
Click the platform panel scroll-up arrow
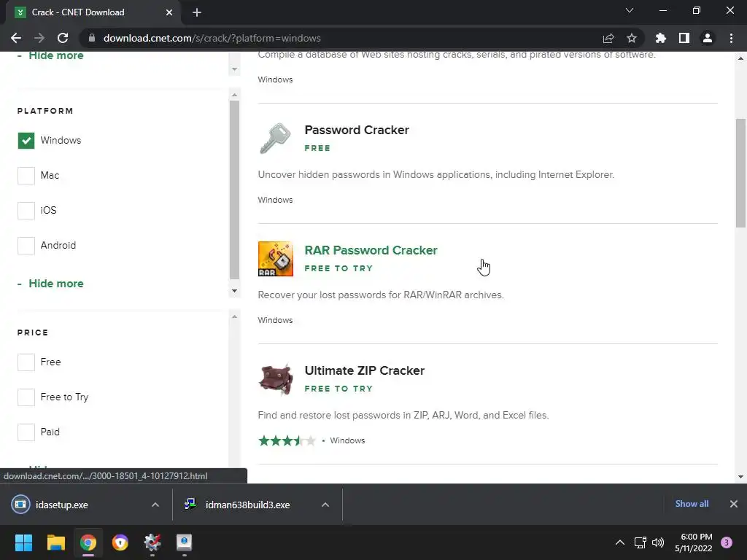point(234,95)
